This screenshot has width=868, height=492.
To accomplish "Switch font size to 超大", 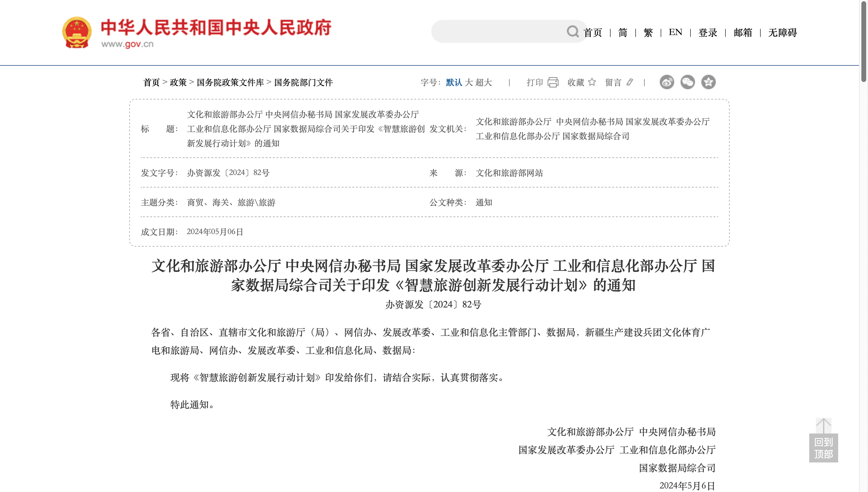I will [483, 82].
